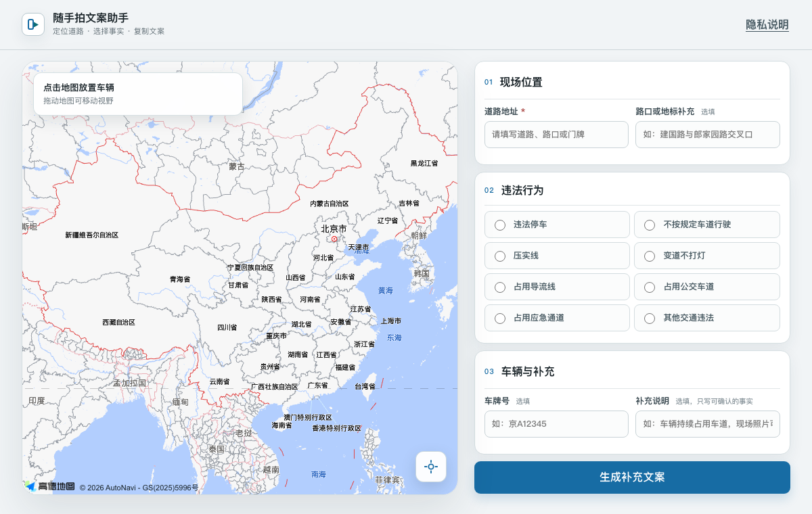Select the 占用公交车道 radio button
This screenshot has height=514, width=812.
coord(706,287)
